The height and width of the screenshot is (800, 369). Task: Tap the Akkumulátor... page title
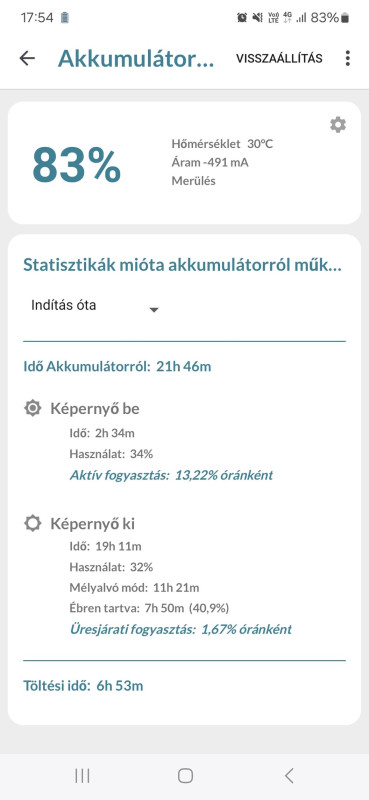(136, 59)
